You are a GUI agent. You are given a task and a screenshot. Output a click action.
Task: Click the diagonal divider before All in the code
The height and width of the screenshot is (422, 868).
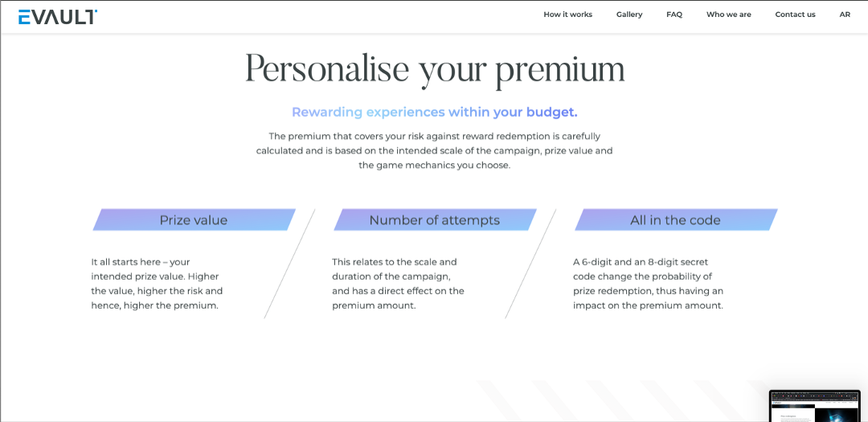click(x=530, y=264)
